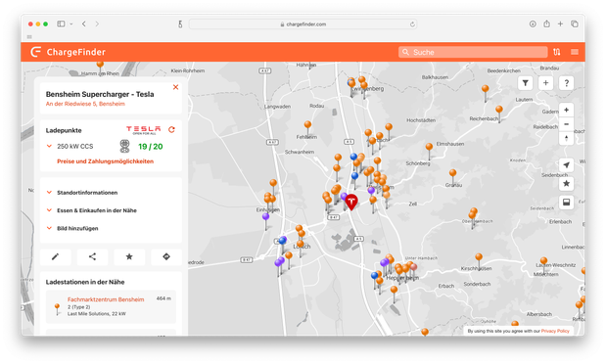Open Safari share button

pos(546,23)
